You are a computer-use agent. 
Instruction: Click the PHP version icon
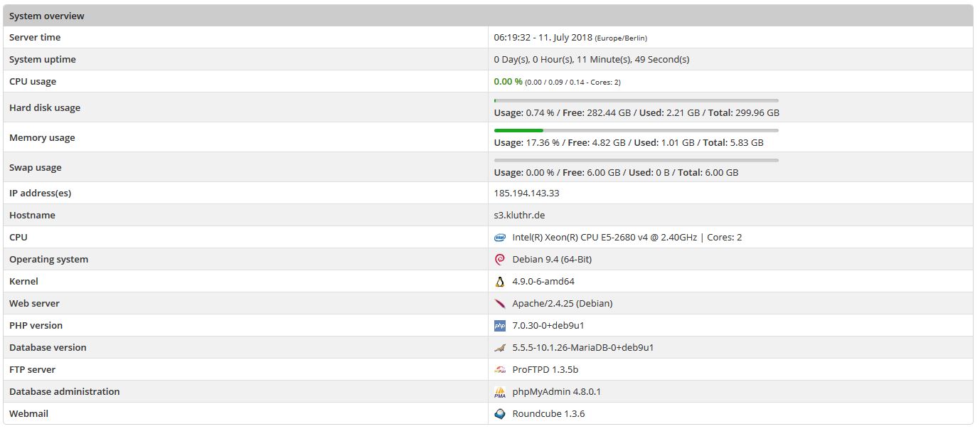(499, 326)
